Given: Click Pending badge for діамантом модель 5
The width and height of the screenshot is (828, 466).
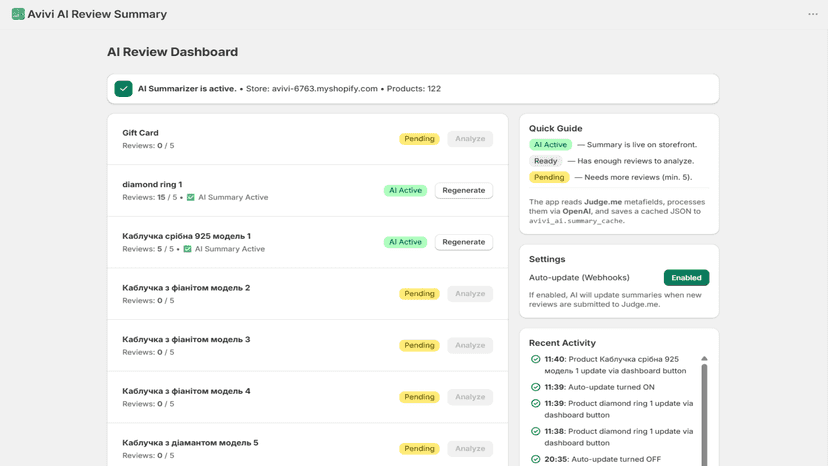Looking at the screenshot, I should pyautogui.click(x=419, y=449).
